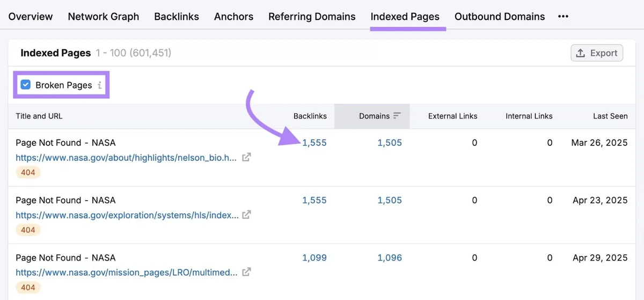Screen dimensions: 644x300
Task: Click the 404 badge under nelson_bio URL
Action: [x=28, y=173]
